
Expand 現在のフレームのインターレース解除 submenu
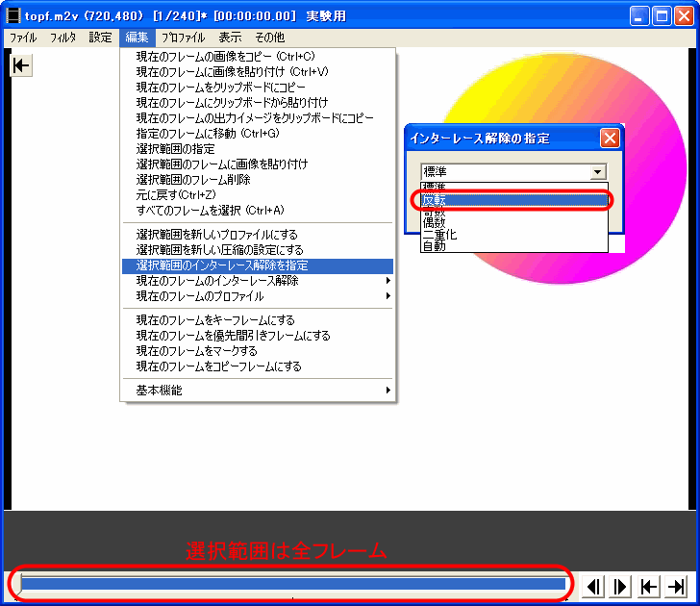tap(258, 281)
